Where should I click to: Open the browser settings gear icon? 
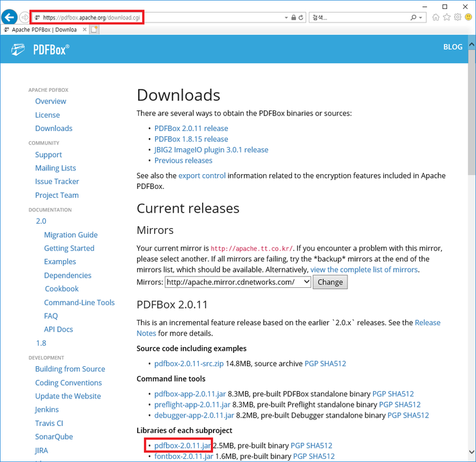click(457, 17)
